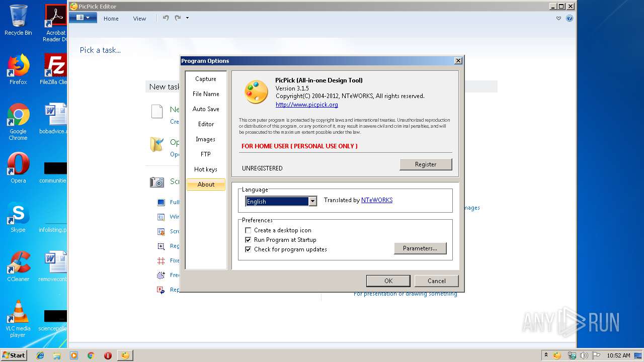Viewport: 644px width, 362px height.
Task: Confirm with the OK button
Action: pos(388,281)
